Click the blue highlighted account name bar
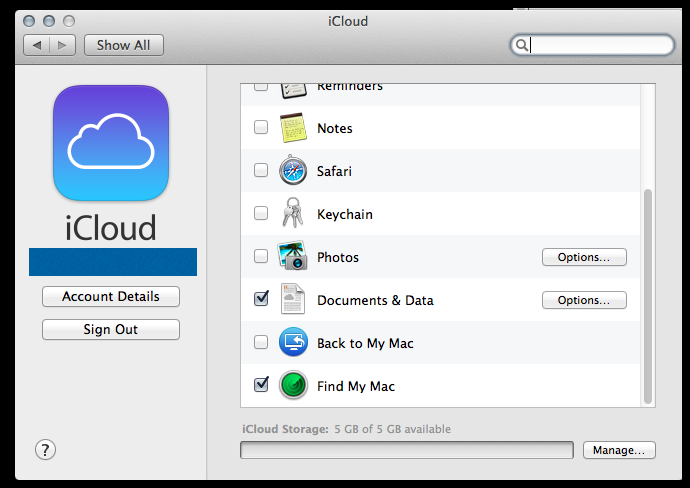690x488 pixels. tap(113, 262)
